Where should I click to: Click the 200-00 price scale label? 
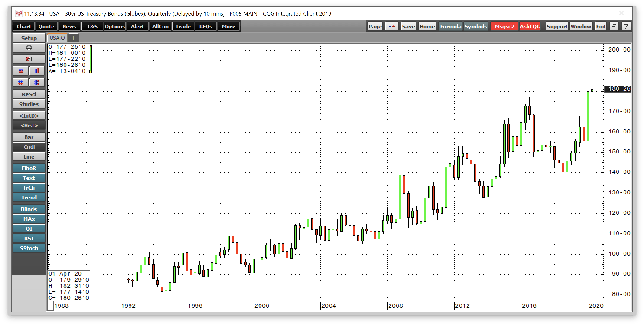(619, 50)
